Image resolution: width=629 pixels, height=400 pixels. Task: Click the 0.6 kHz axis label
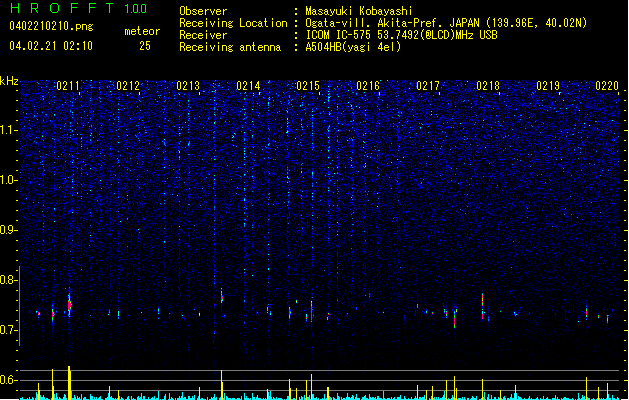pyautogui.click(x=9, y=380)
